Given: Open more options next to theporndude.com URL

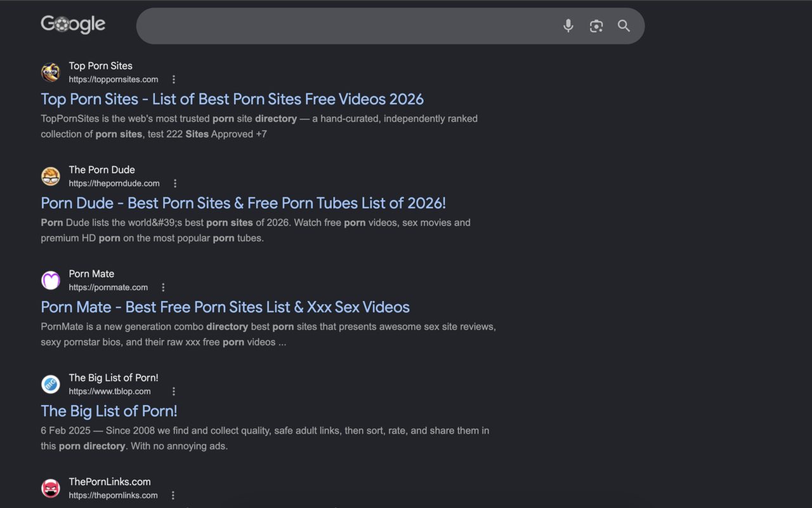Looking at the screenshot, I should [175, 184].
